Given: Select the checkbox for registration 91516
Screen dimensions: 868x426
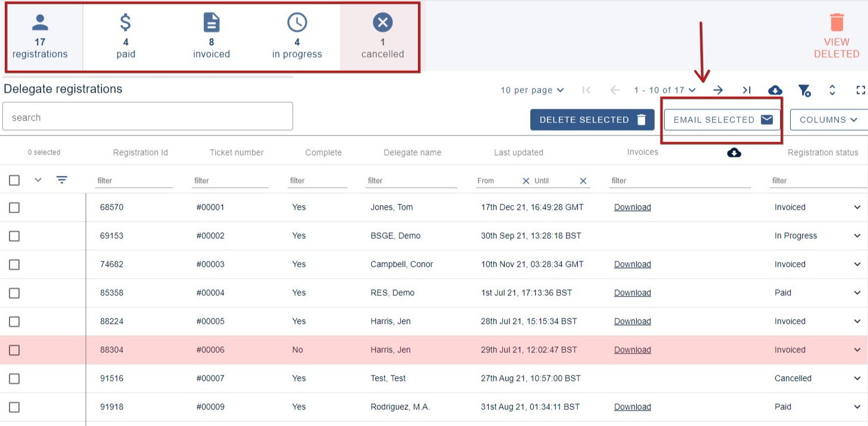Looking at the screenshot, I should click(14, 378).
